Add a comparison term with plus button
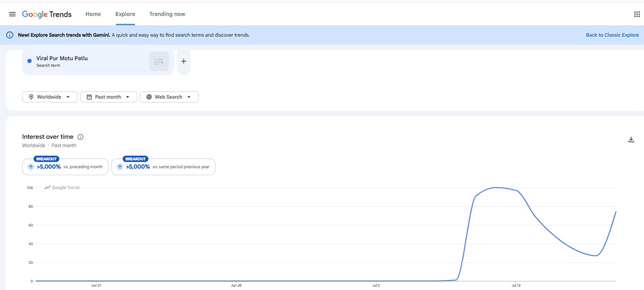The height and width of the screenshot is (290, 644). 184,62
